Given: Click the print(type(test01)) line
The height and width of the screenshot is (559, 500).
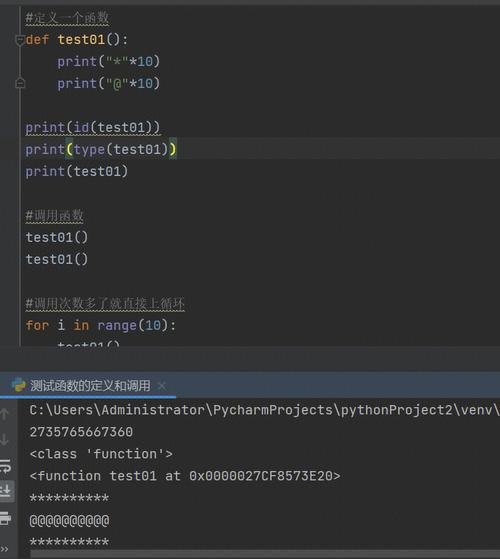Looking at the screenshot, I should [101, 149].
